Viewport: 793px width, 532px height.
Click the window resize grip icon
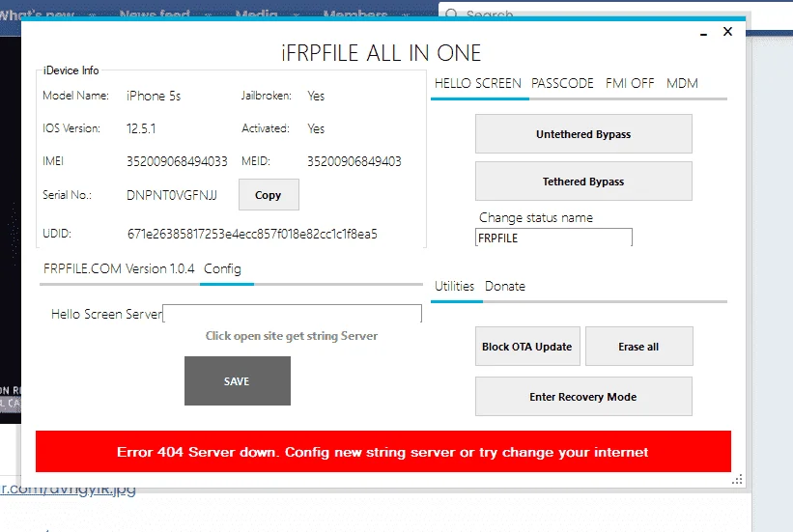737,480
